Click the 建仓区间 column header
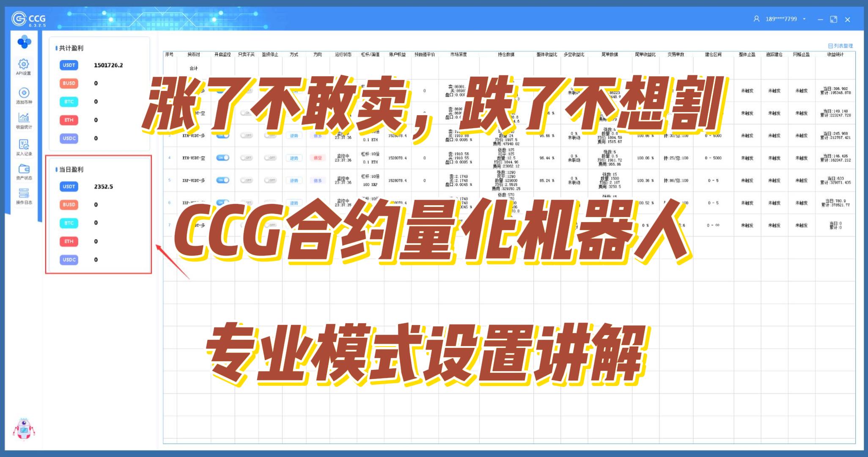This screenshot has width=868, height=457. (713, 55)
